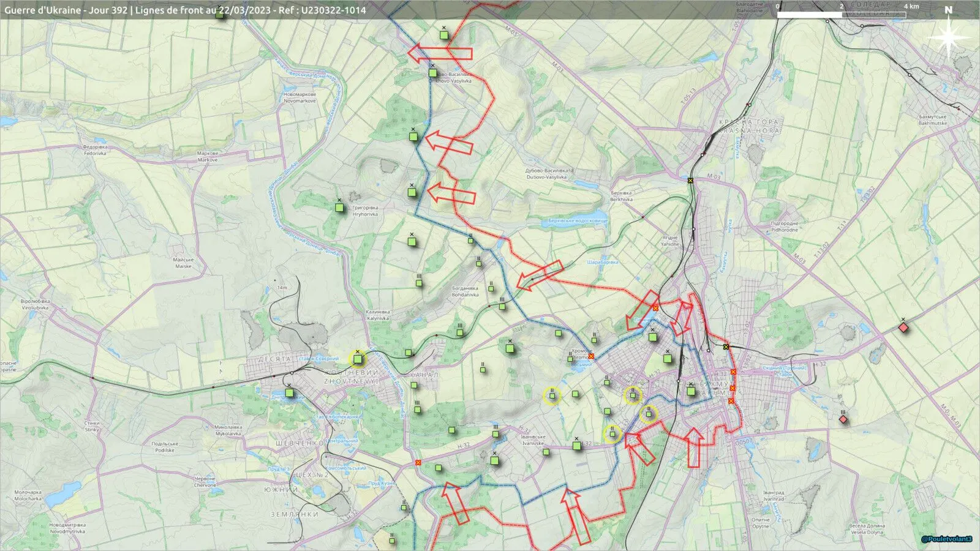The image size is (980, 551).
Task: Click red arrow left of Shabarivka label
Action: [540, 275]
